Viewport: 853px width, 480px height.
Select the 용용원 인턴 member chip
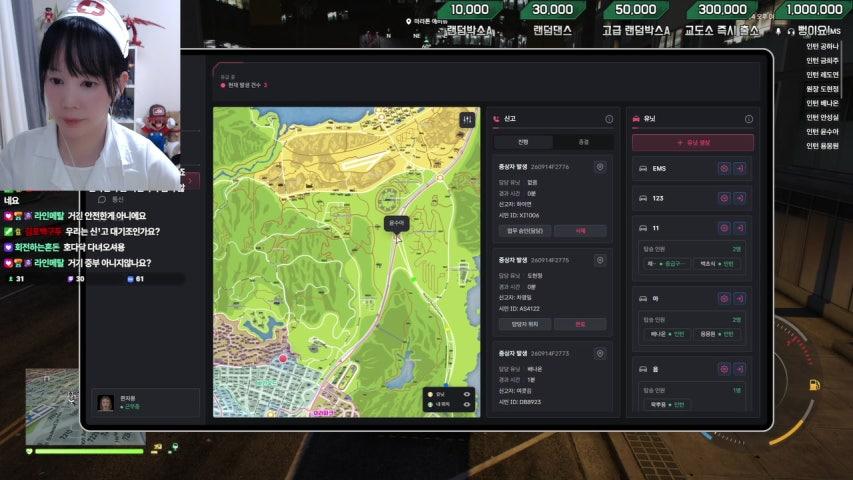click(x=716, y=334)
